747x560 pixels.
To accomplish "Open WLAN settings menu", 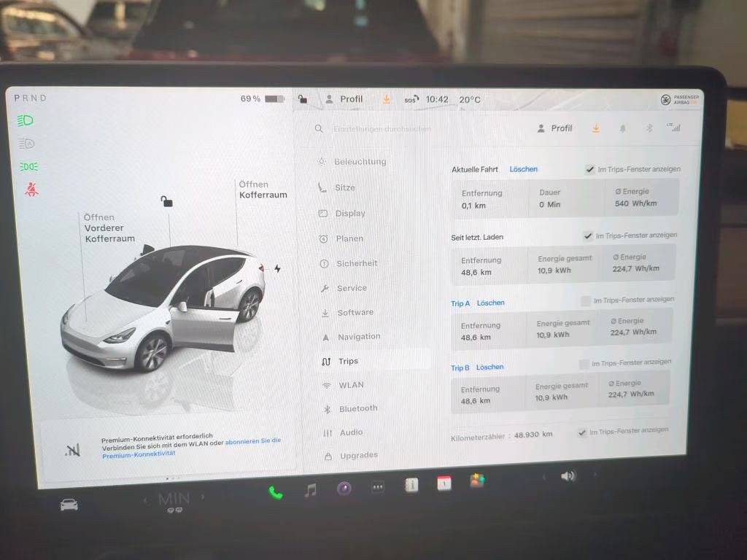I will click(x=343, y=385).
